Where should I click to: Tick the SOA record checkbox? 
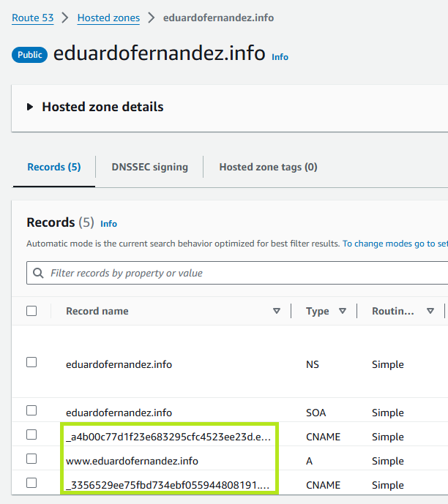[31, 410]
